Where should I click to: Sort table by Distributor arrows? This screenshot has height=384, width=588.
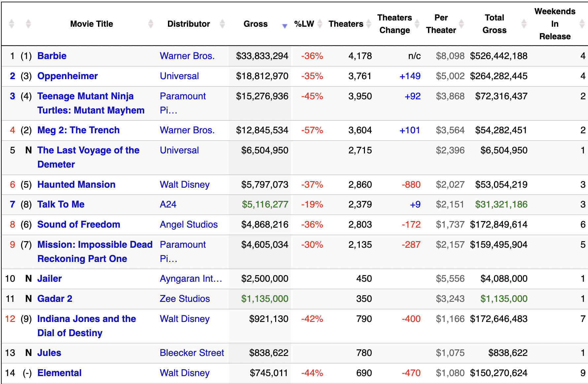click(x=222, y=24)
